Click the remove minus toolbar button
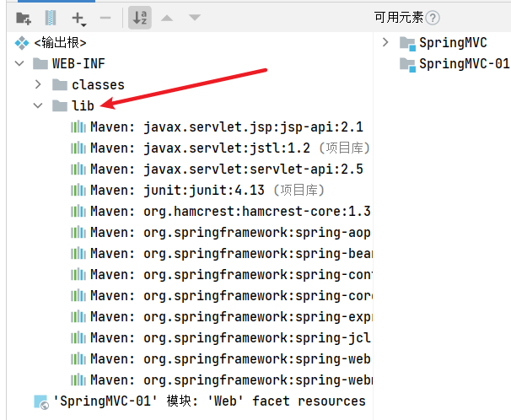Viewport: 511px width, 420px height. pos(105,18)
